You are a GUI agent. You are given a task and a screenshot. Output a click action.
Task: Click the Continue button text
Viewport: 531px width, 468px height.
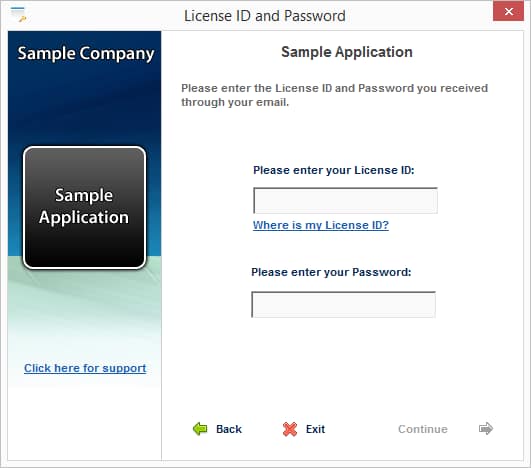point(423,429)
